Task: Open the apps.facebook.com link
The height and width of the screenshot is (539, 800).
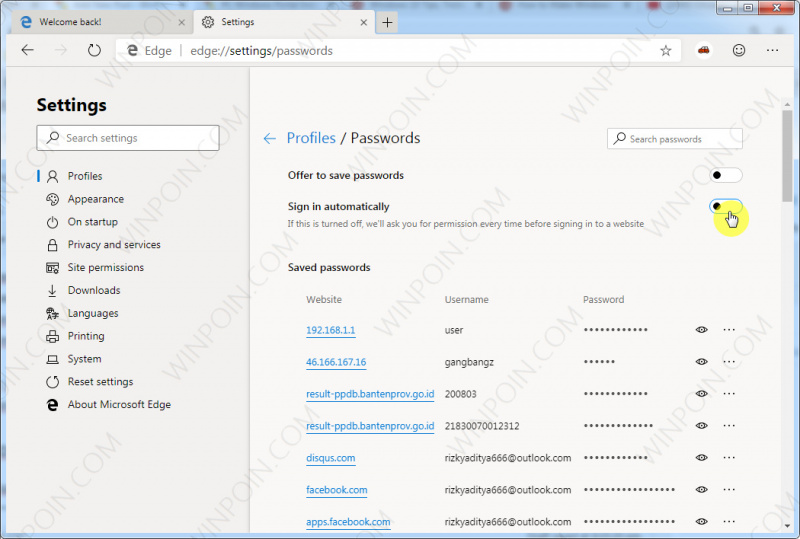Action: click(x=348, y=522)
